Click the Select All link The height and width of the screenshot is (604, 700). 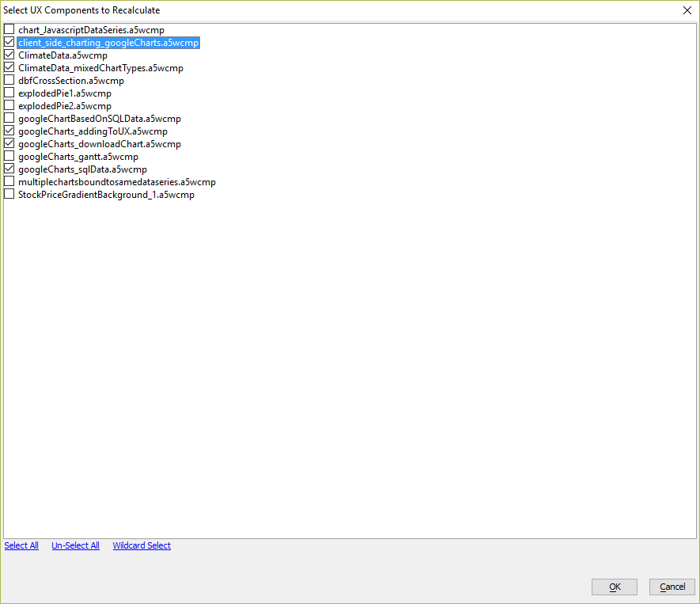[21, 545]
